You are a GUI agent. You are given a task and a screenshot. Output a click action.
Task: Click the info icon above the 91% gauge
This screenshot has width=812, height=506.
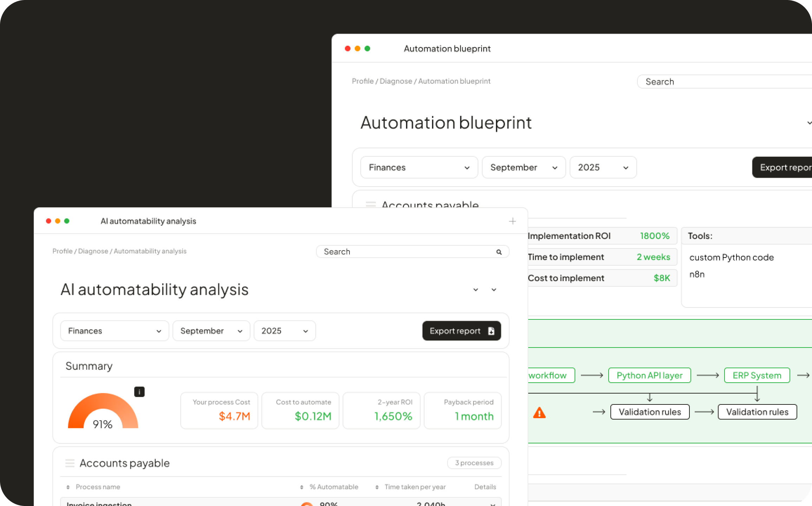(x=139, y=392)
